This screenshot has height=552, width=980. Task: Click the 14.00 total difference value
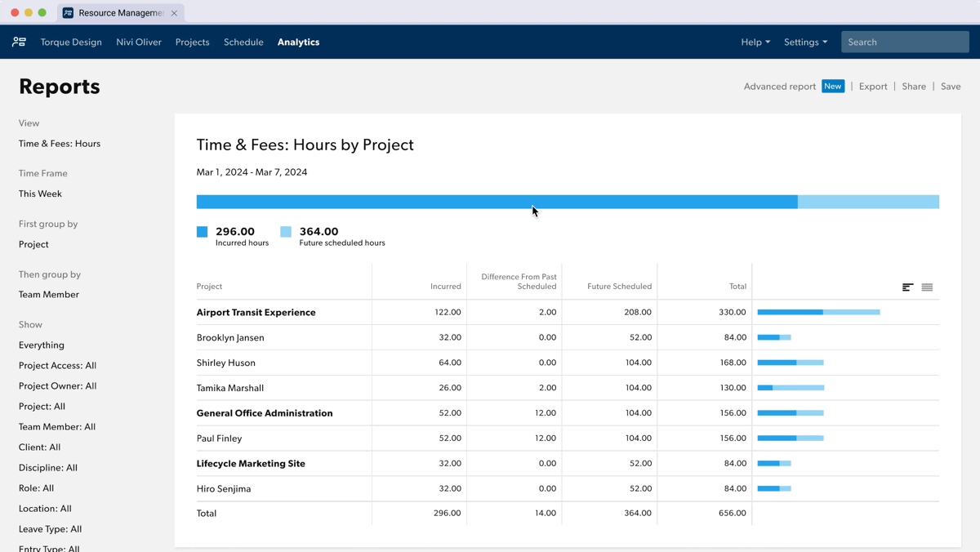pos(544,514)
